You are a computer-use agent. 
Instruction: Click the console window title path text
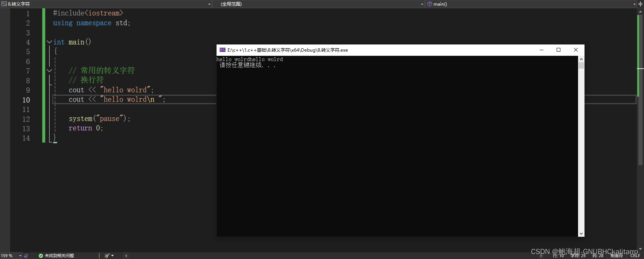(288, 50)
